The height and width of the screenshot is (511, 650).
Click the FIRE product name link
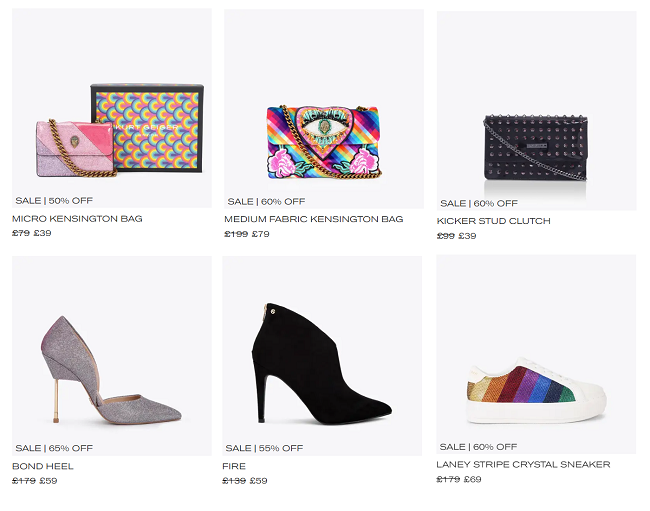234,466
